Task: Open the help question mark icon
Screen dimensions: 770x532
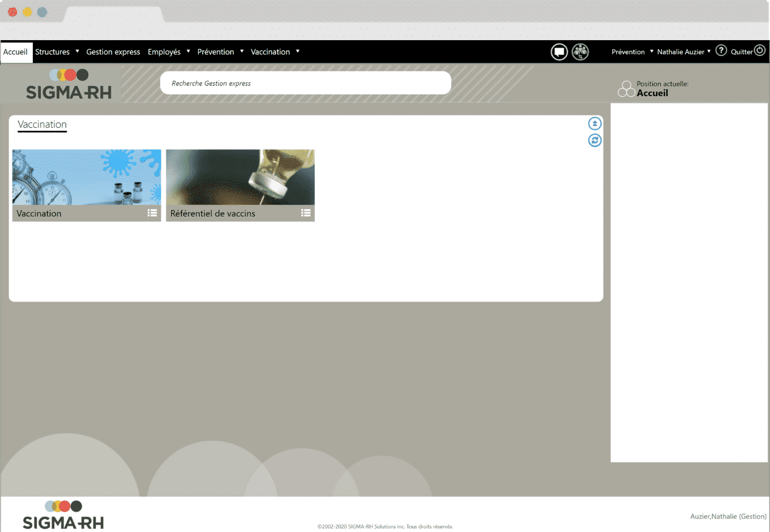Action: tap(721, 50)
